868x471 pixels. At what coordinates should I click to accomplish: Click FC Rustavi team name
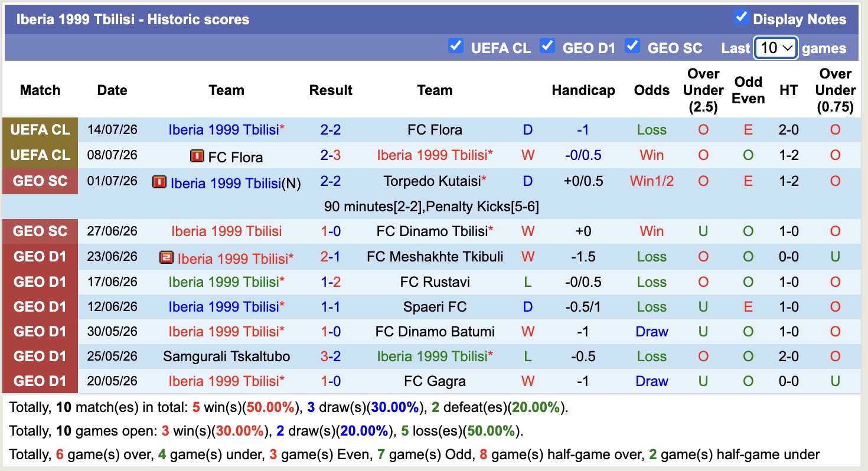point(435,282)
